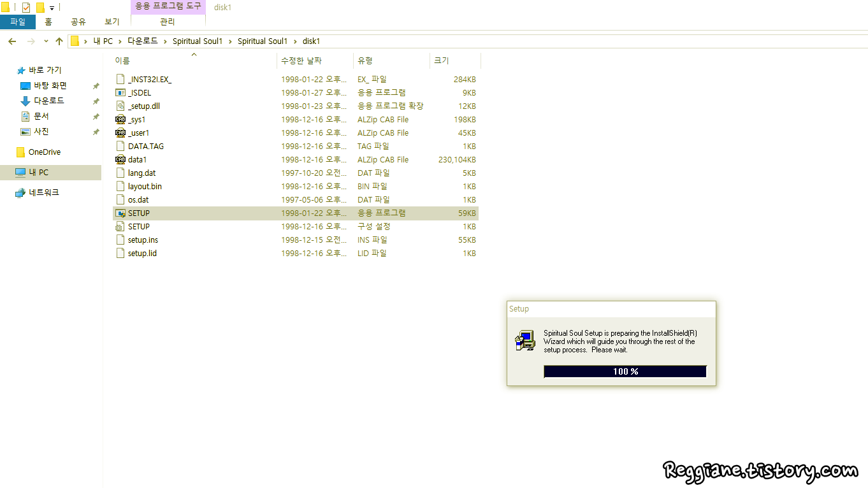Open the 보기 ribbon tab
Viewport: 868px width, 488px height.
click(x=112, y=22)
